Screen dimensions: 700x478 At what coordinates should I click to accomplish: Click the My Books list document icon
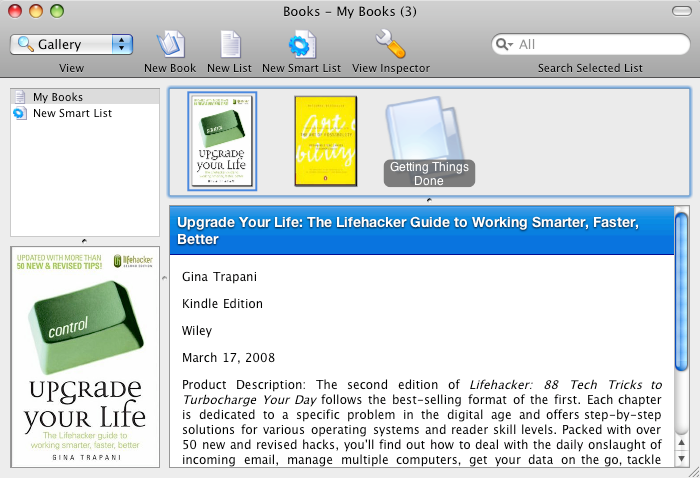20,97
